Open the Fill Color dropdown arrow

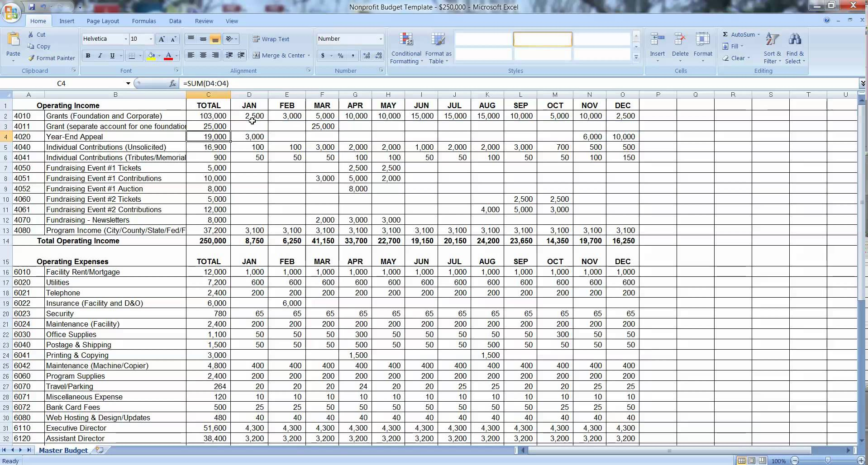[159, 56]
